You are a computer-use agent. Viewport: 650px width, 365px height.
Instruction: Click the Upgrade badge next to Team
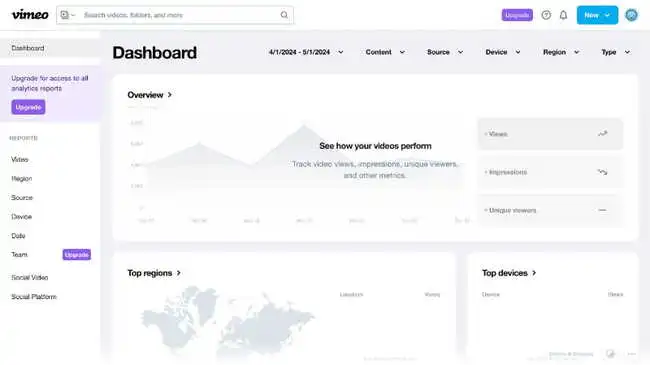pyautogui.click(x=77, y=255)
